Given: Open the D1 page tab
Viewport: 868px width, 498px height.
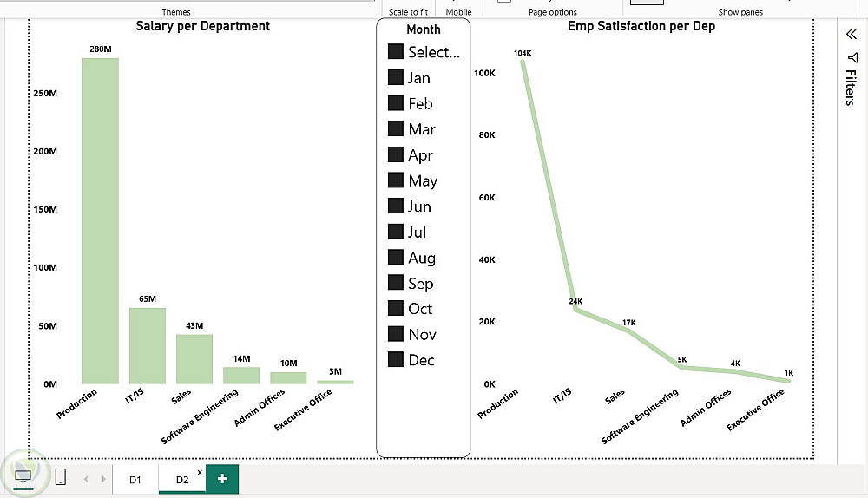Looking at the screenshot, I should (x=135, y=480).
